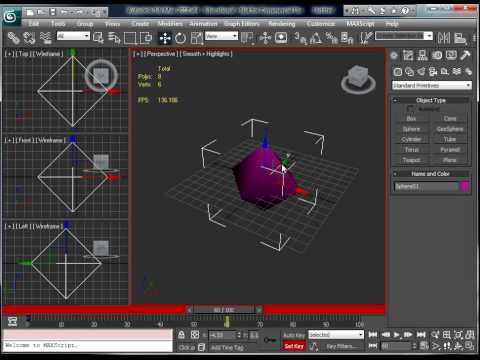Switch to the Hierarchy command panel tab

[423, 55]
